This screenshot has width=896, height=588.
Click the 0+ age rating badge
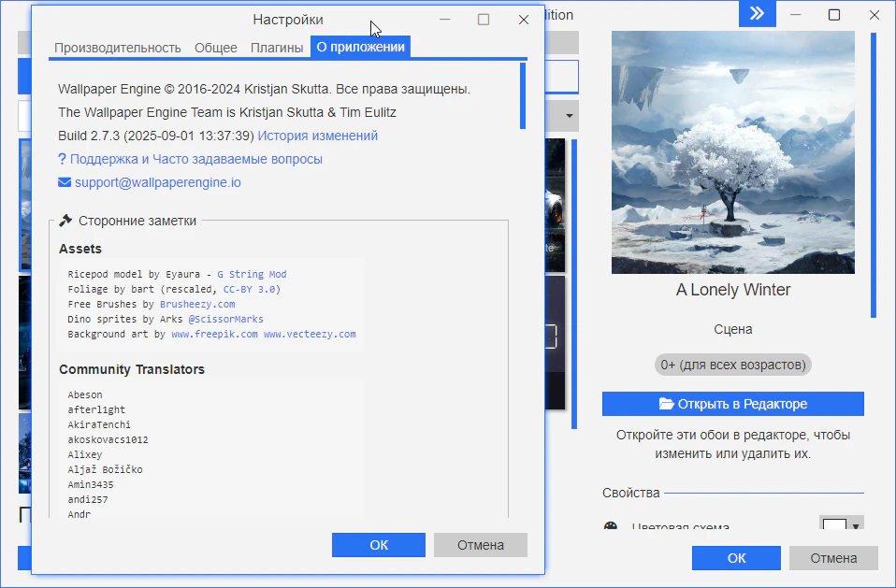tap(732, 364)
